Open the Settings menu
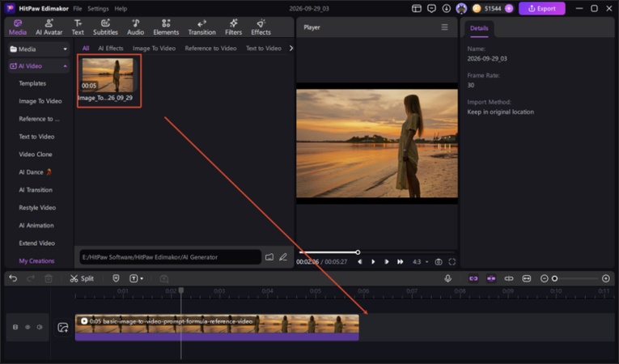Screen dimensions: 619x364 click(98, 8)
